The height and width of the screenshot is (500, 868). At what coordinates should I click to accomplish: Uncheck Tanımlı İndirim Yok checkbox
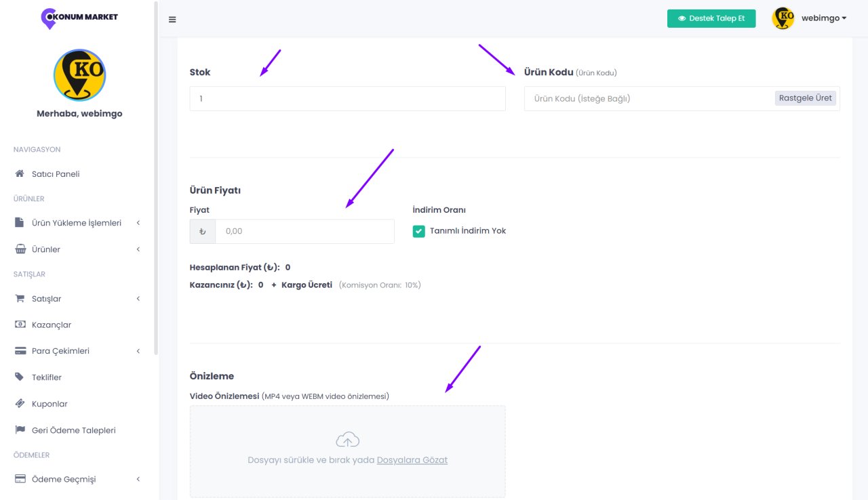(419, 231)
